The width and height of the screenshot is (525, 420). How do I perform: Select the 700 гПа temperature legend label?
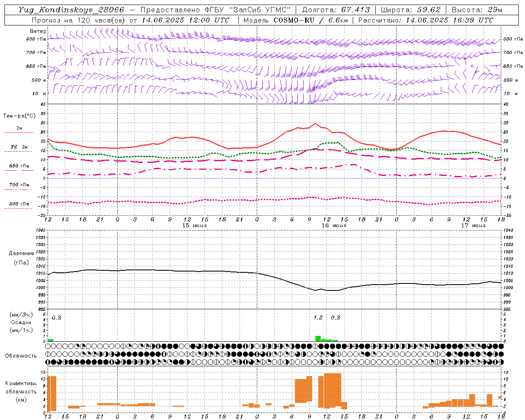(x=19, y=185)
